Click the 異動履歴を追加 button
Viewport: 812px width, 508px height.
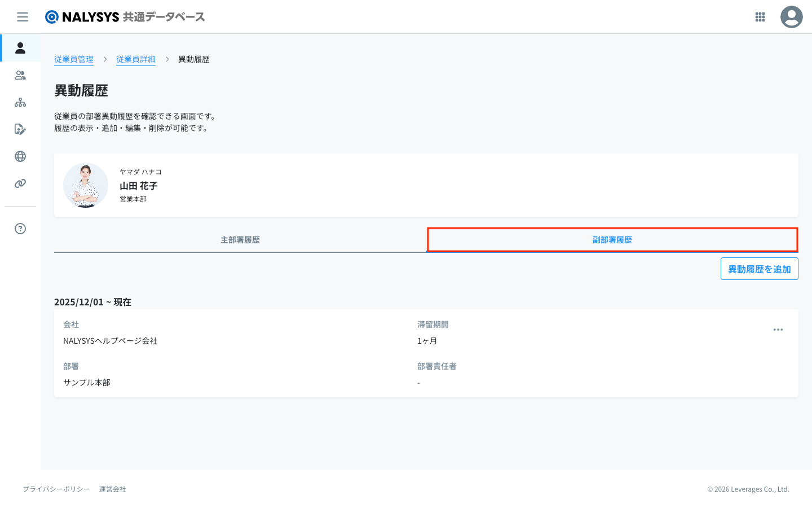coord(759,269)
